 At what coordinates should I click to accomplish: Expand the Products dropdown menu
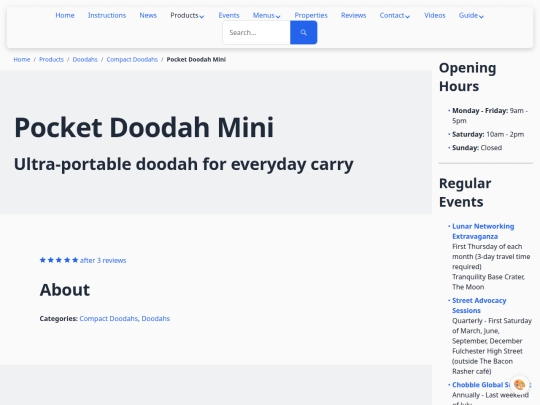(187, 15)
